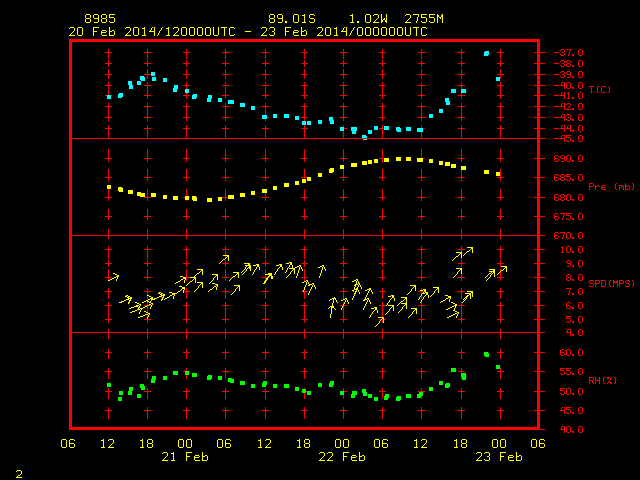Click the 2755M elevation text
This screenshot has height=480, width=640.
pyautogui.click(x=424, y=19)
